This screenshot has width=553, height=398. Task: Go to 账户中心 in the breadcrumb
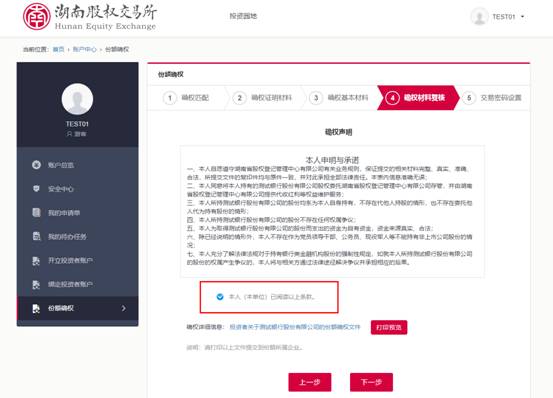point(84,49)
